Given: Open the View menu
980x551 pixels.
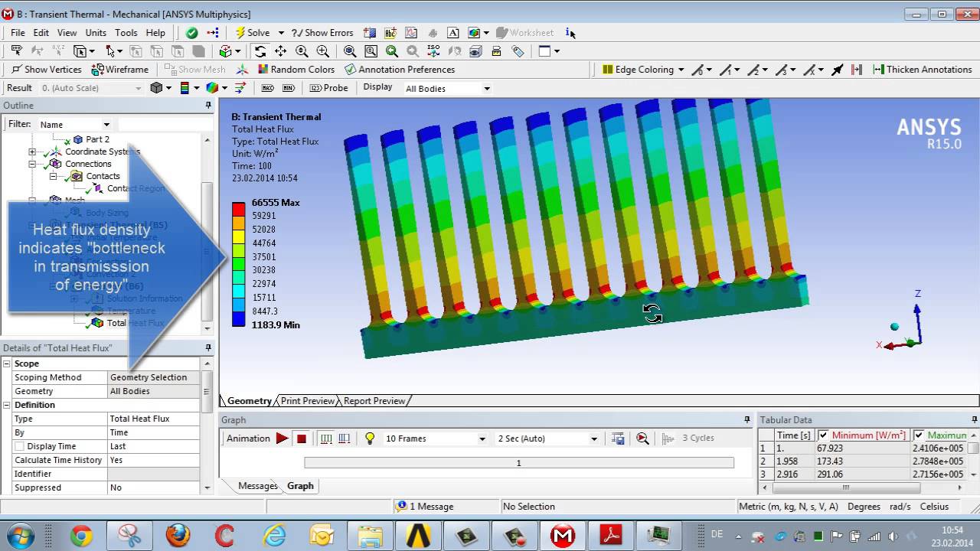Looking at the screenshot, I should (67, 33).
